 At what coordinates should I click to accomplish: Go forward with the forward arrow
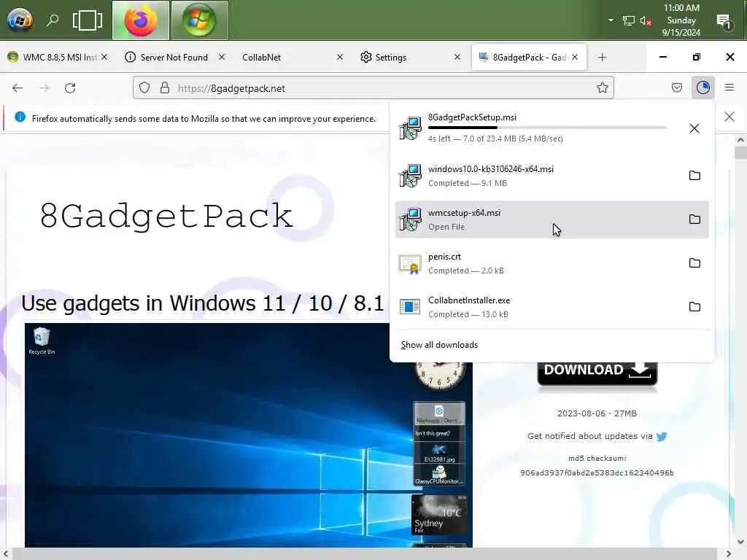(44, 88)
